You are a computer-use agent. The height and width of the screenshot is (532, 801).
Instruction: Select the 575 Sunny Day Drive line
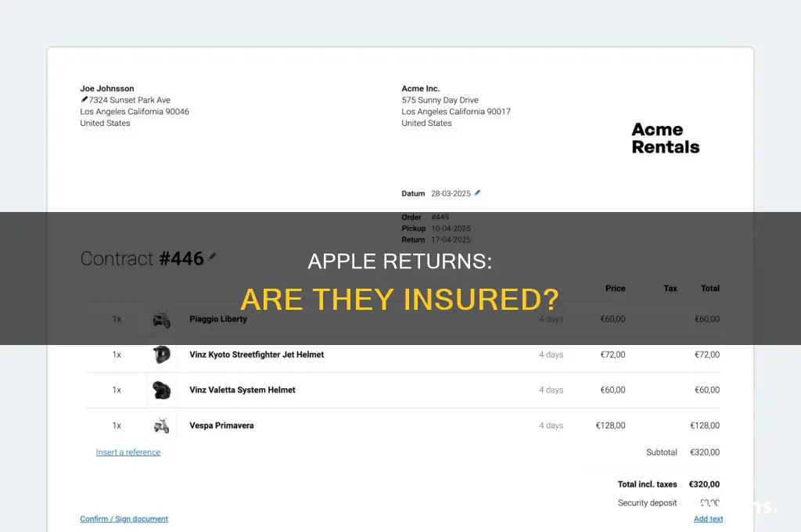click(x=440, y=100)
